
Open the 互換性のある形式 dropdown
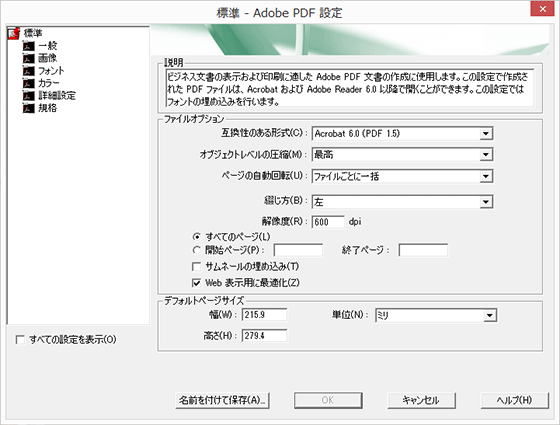tap(402, 134)
